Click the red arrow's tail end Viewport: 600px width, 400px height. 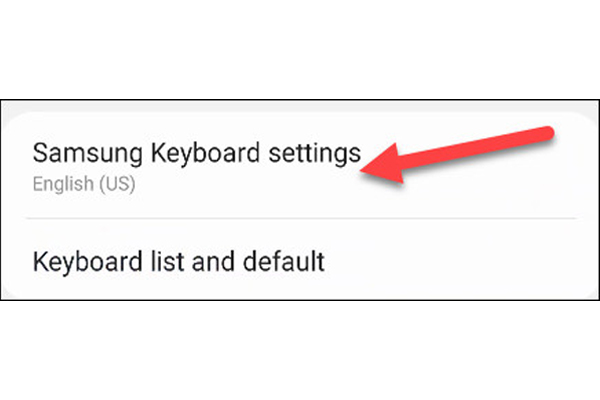pos(550,130)
